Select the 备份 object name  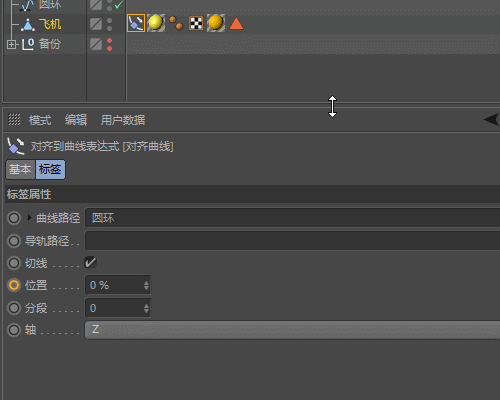point(50,44)
